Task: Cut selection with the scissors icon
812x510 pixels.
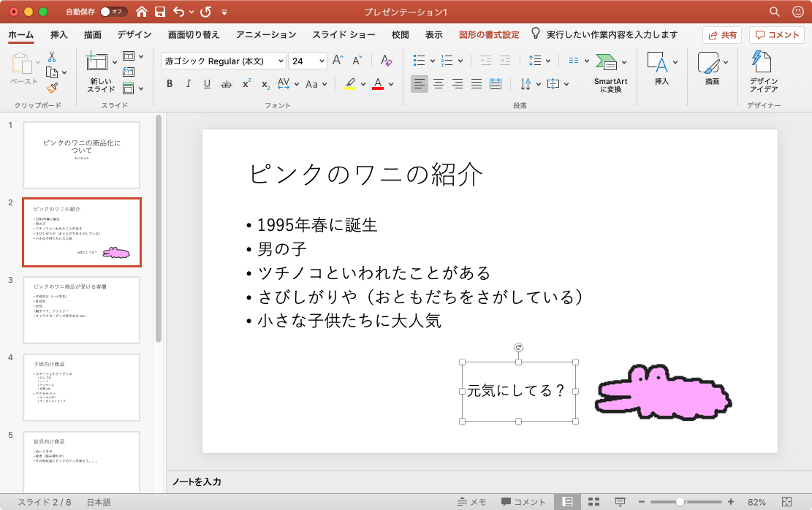Action: pyautogui.click(x=52, y=56)
